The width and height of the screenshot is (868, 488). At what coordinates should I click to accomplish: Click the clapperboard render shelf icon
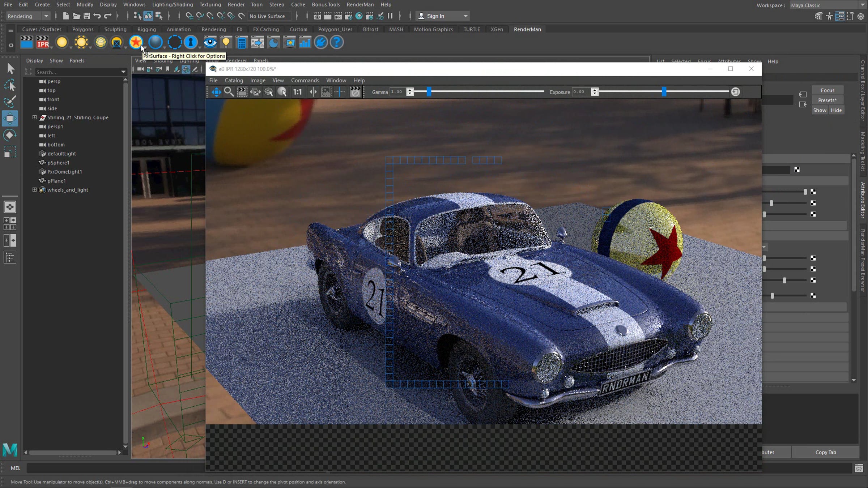pos(26,43)
